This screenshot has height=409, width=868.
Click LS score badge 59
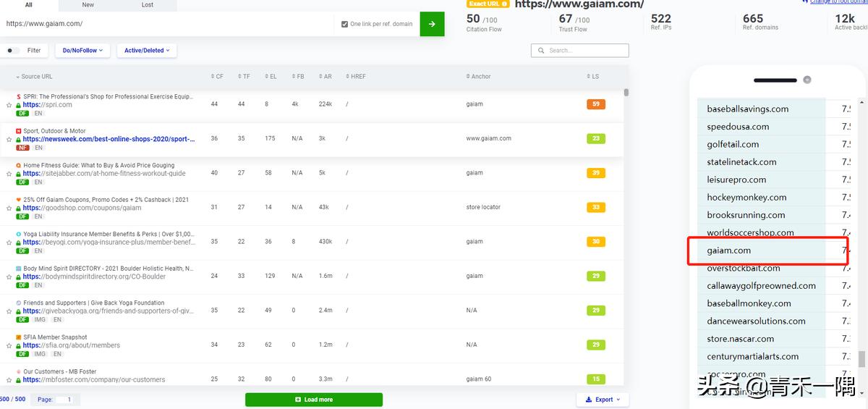[596, 104]
